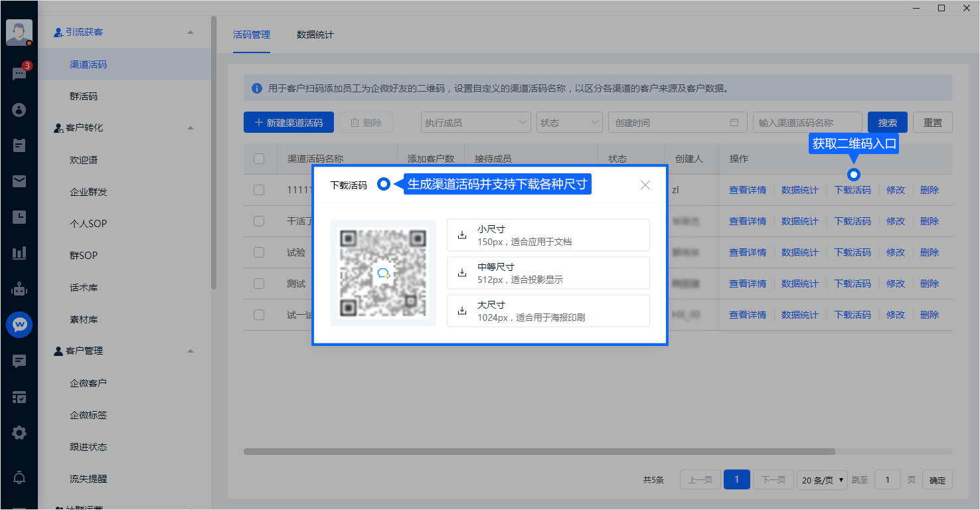The width and height of the screenshot is (980, 510).
Task: Check the checkbox for the 测试 row
Action: tap(259, 284)
